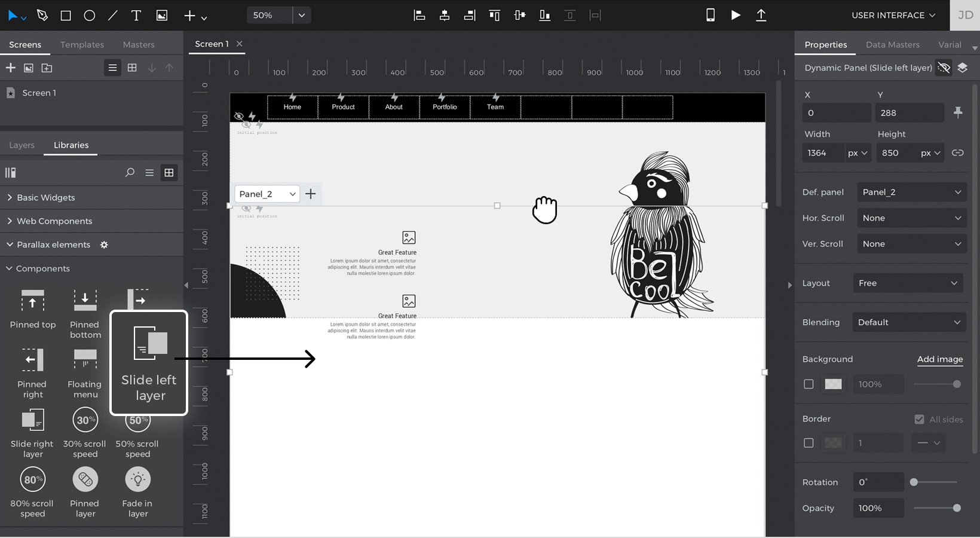Select the 30% scroll speed component
This screenshot has height=538, width=980.
[85, 433]
